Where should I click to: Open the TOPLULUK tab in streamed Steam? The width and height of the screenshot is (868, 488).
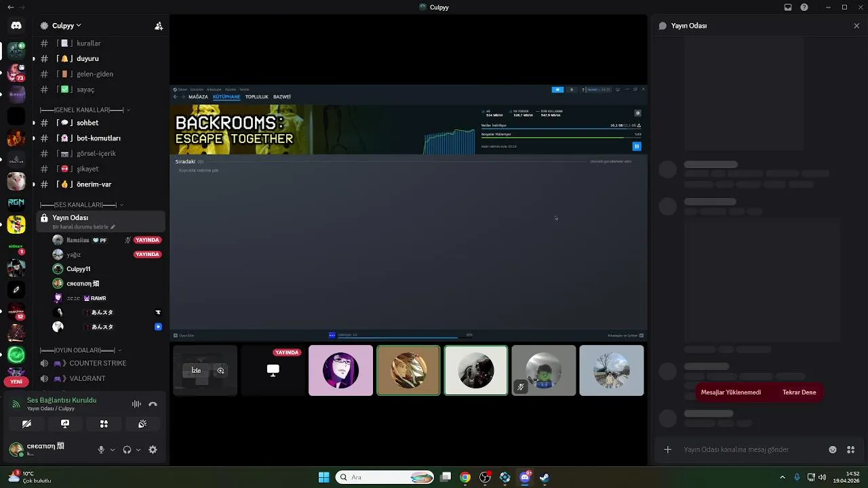(257, 97)
